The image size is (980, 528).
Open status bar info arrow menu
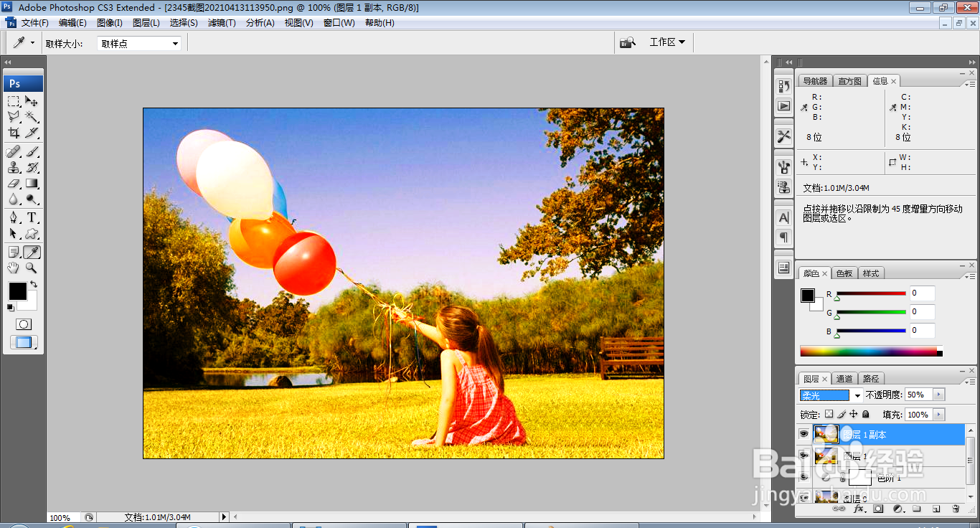point(224,517)
